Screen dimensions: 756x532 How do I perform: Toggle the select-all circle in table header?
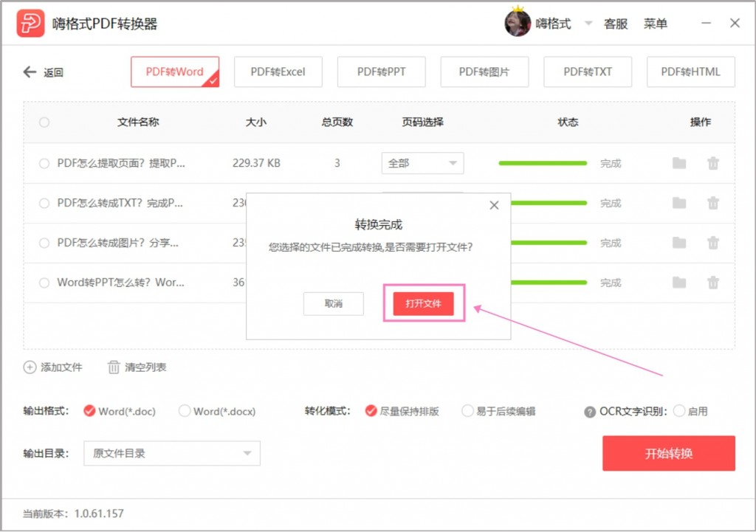tap(44, 122)
